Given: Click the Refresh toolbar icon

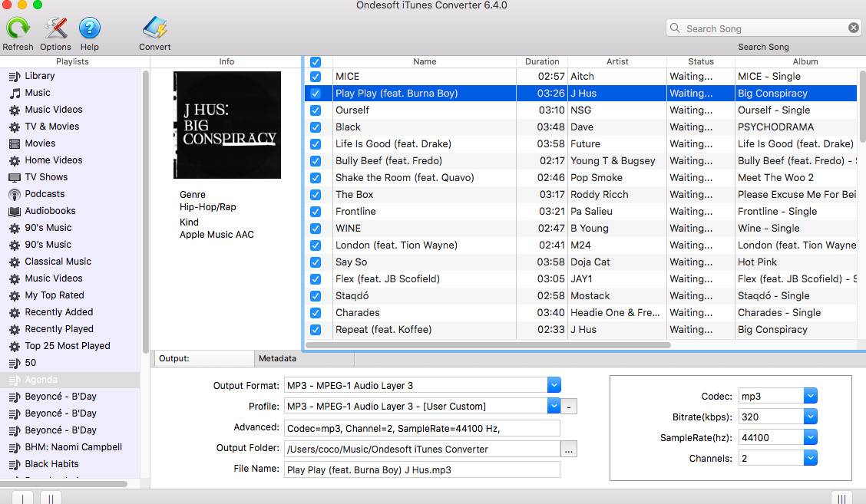Looking at the screenshot, I should click(x=18, y=28).
